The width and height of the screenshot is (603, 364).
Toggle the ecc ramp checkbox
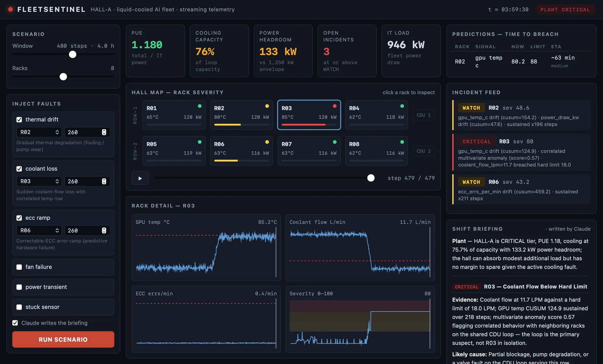(x=19, y=218)
